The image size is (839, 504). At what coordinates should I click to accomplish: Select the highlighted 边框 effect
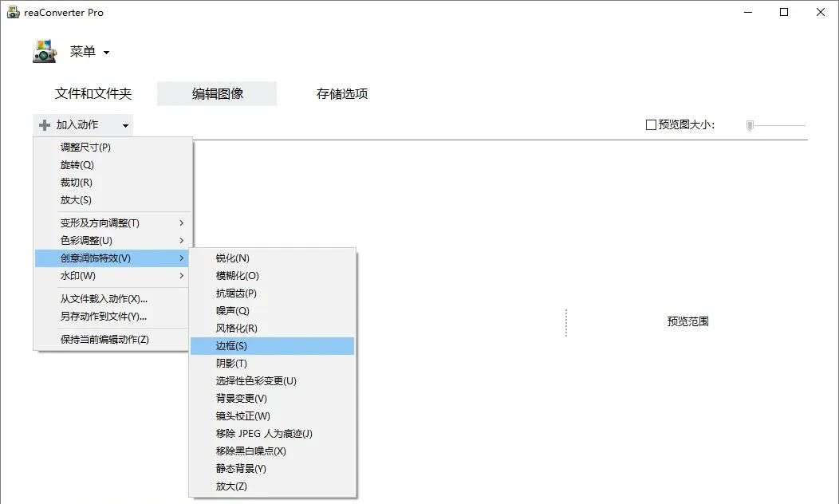pyautogui.click(x=230, y=345)
